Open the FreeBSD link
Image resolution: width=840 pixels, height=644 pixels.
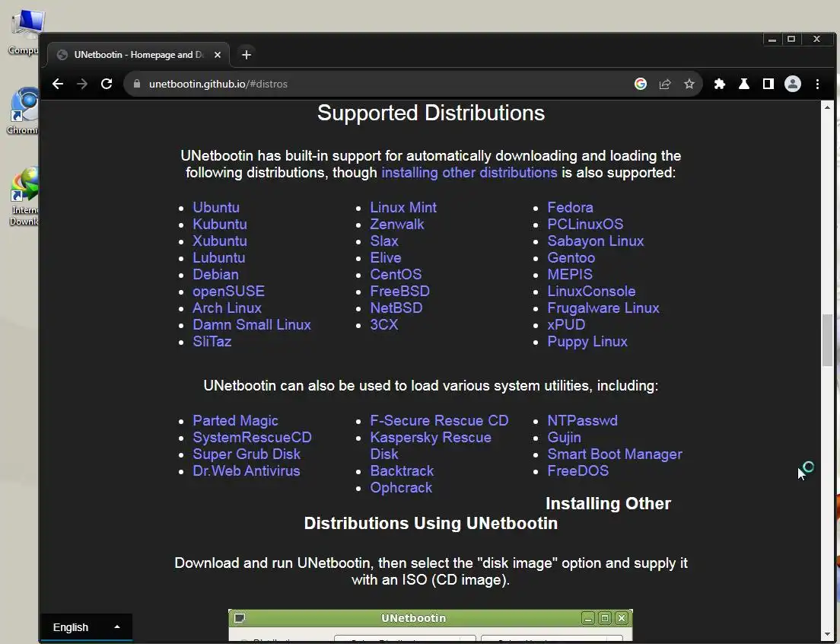399,291
